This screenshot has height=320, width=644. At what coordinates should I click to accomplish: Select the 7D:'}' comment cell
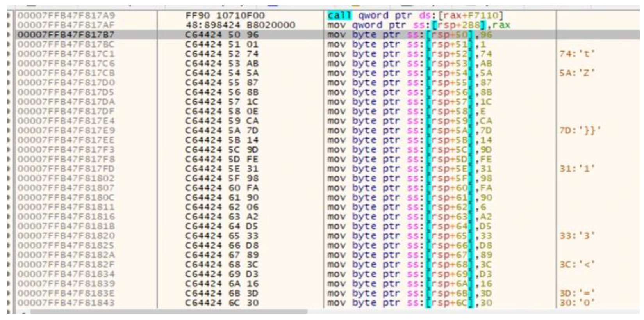click(x=580, y=130)
